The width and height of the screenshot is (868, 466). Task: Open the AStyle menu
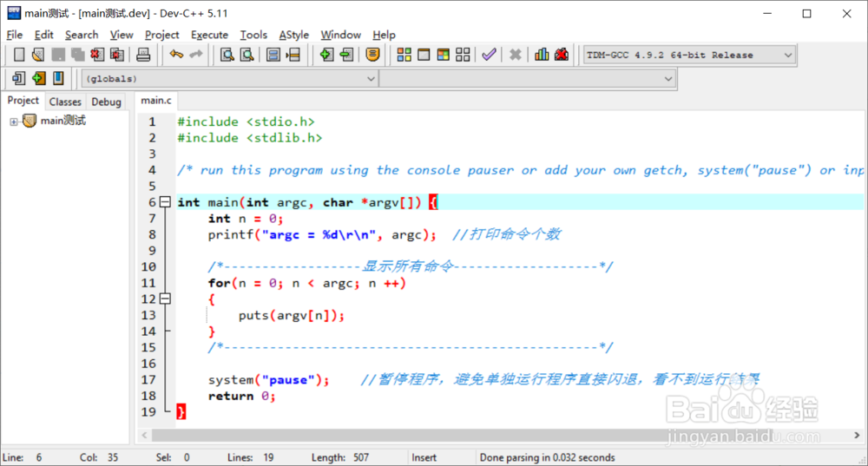294,35
